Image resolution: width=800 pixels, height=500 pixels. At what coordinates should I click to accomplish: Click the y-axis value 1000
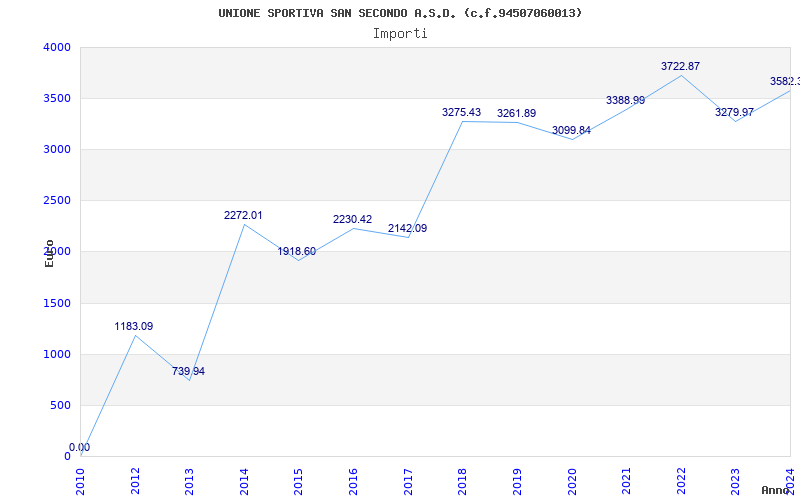(x=57, y=355)
